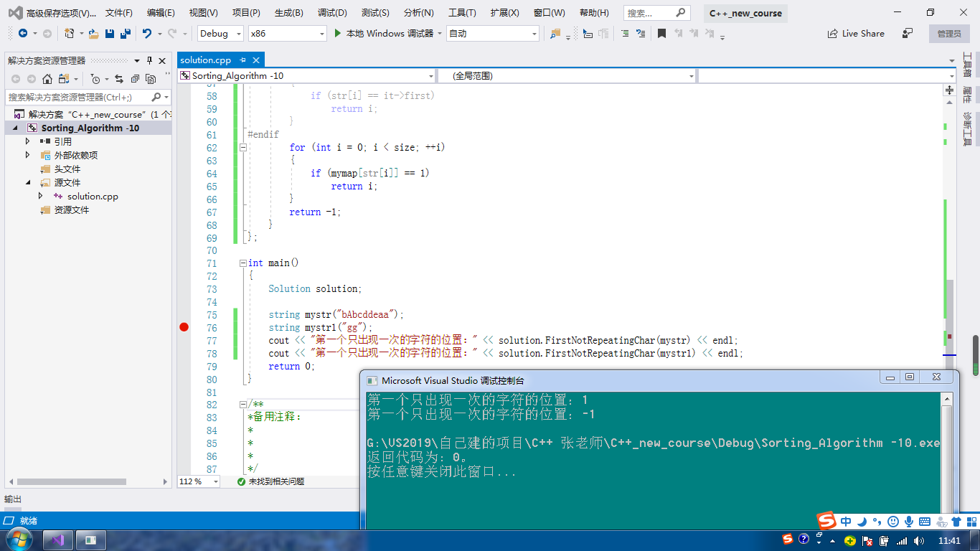
Task: Click Home icon in Solution Explorer toolbar
Action: coord(47,79)
